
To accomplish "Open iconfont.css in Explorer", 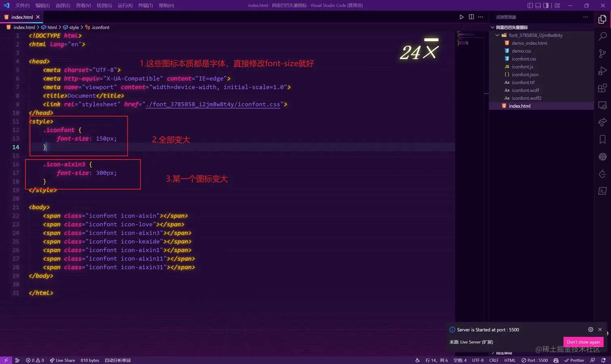I will click(541, 59).
